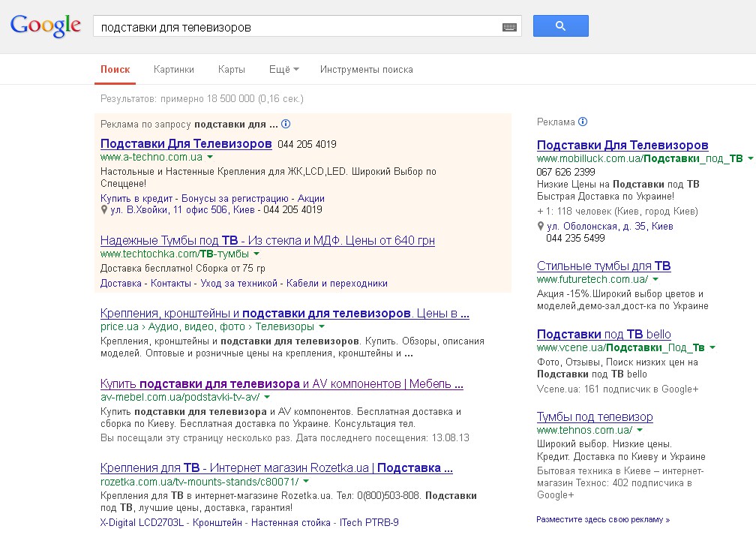Viewport: 756px width, 547px height.
Task: Open 'Тумбы под телевизор' ad
Action: (x=595, y=416)
